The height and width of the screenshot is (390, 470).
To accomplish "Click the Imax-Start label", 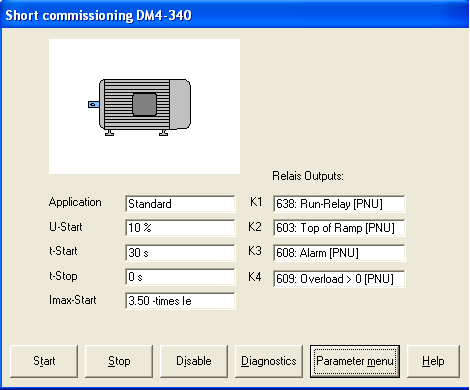I will pyautogui.click(x=73, y=300).
